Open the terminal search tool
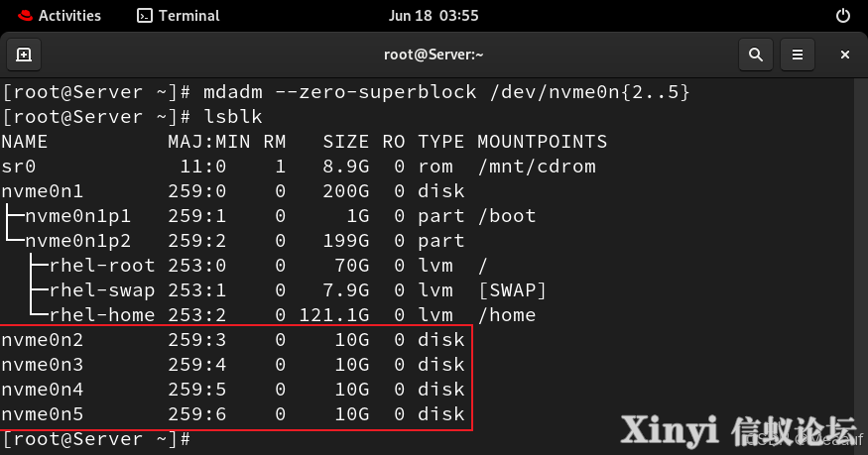The image size is (868, 455). pyautogui.click(x=756, y=55)
